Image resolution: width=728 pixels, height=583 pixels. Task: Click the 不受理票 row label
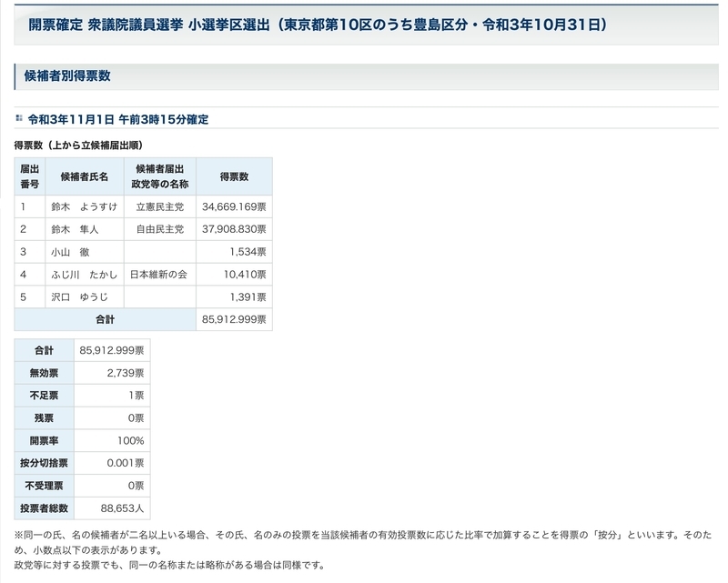(x=44, y=486)
